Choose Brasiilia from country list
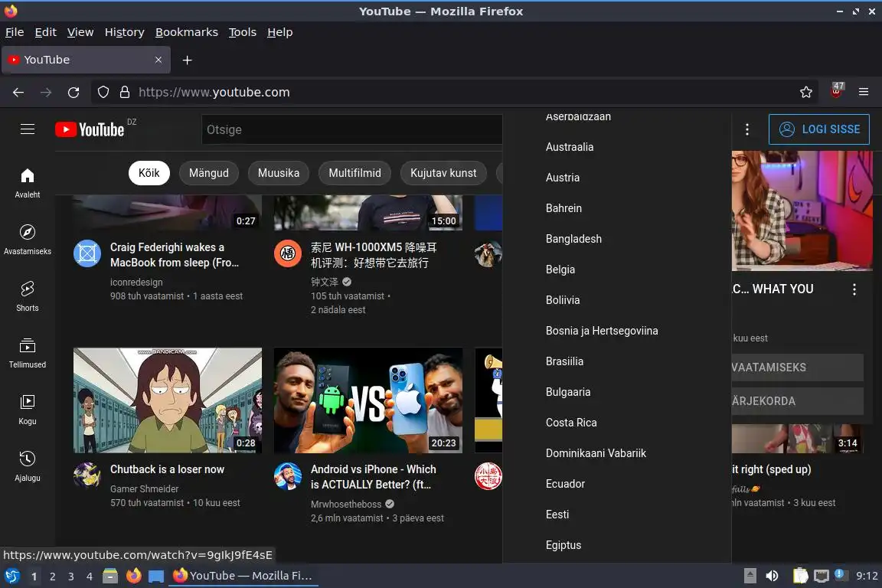The height and width of the screenshot is (588, 882). (x=617, y=361)
